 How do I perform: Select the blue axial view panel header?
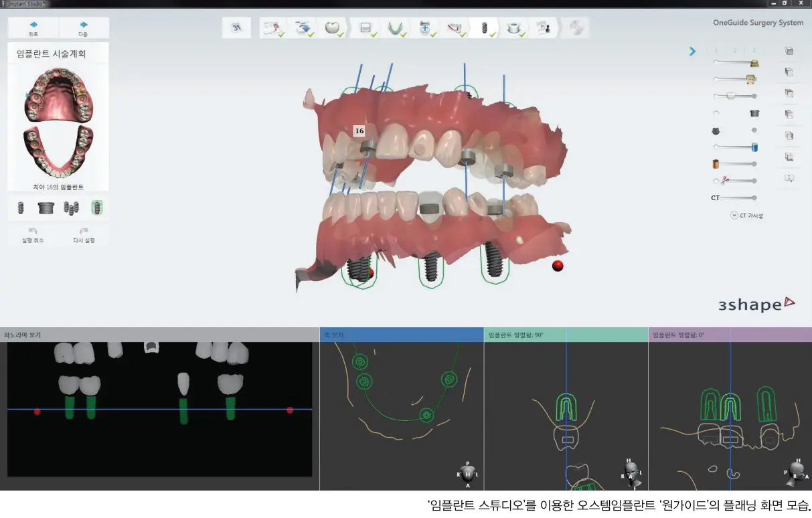(x=402, y=335)
